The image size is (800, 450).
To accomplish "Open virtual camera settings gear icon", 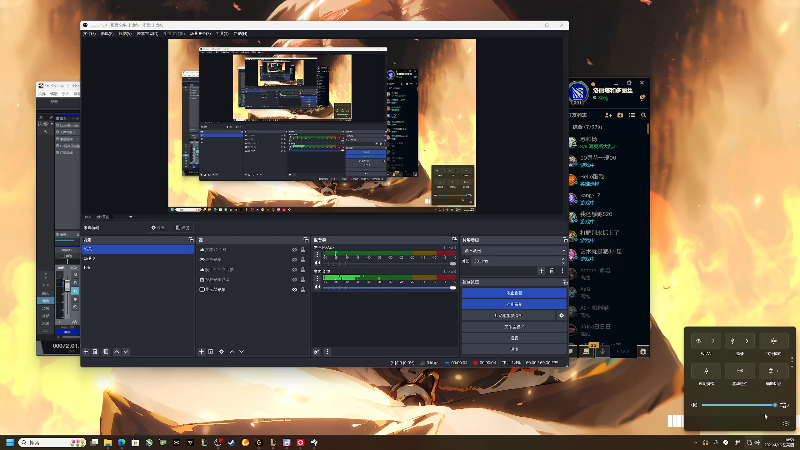I will click(562, 315).
